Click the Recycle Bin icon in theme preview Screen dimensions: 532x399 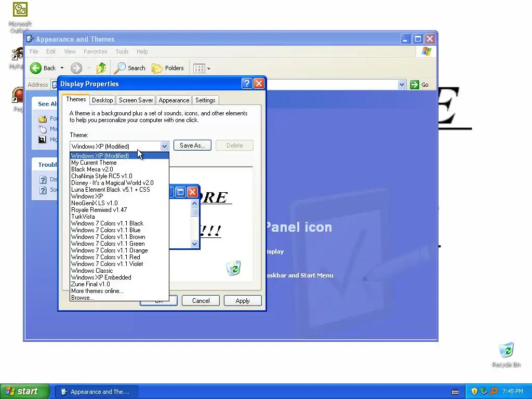[233, 268]
